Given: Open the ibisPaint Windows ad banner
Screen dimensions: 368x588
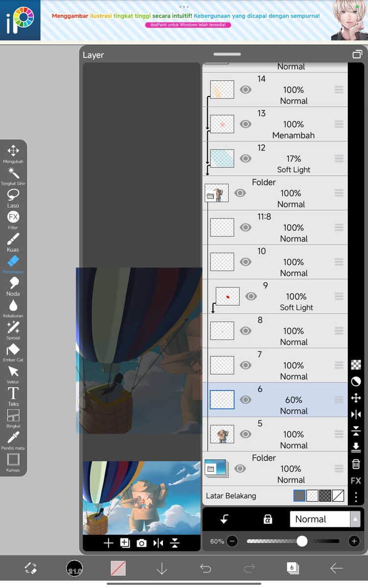Looking at the screenshot, I should tap(184, 20).
